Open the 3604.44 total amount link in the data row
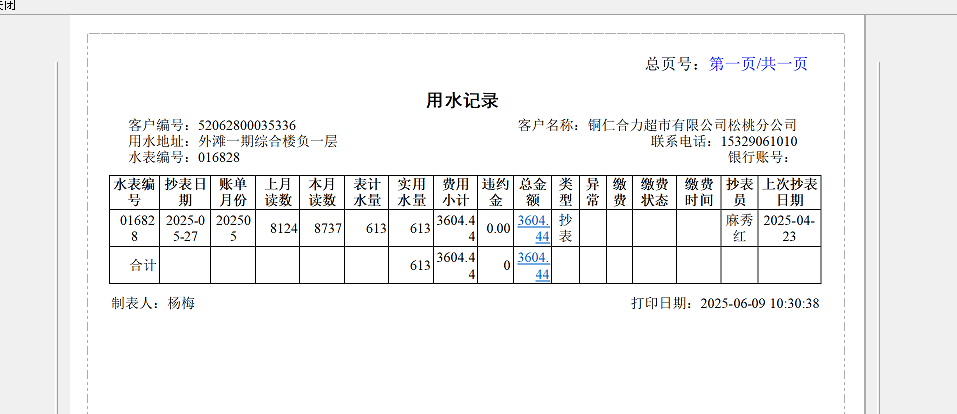This screenshot has height=414, width=957. point(533,227)
